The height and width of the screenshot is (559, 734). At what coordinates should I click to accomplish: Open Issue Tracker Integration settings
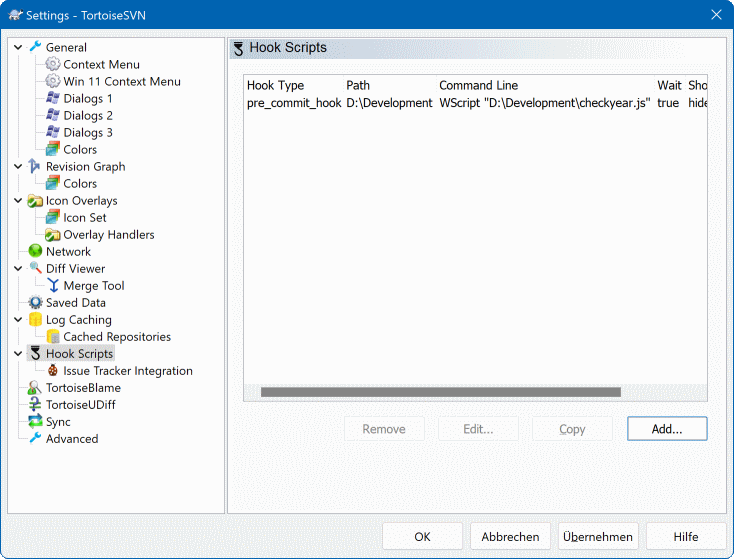(x=128, y=371)
